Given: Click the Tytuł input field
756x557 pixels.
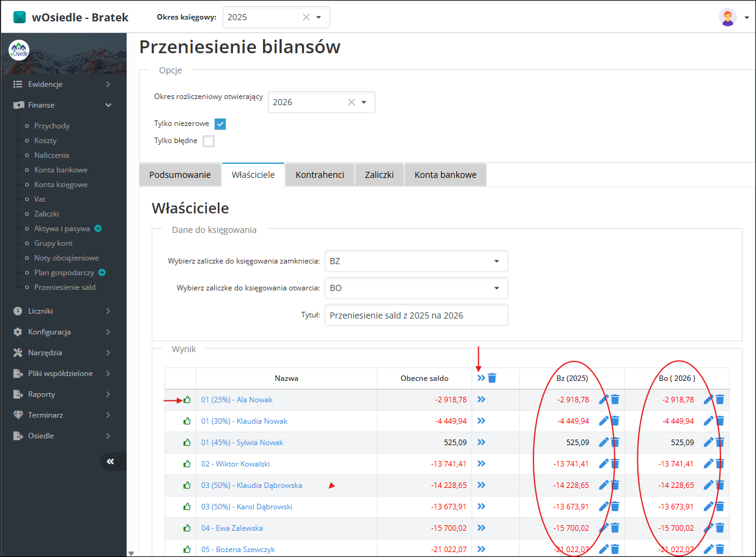Looking at the screenshot, I should tap(416, 315).
